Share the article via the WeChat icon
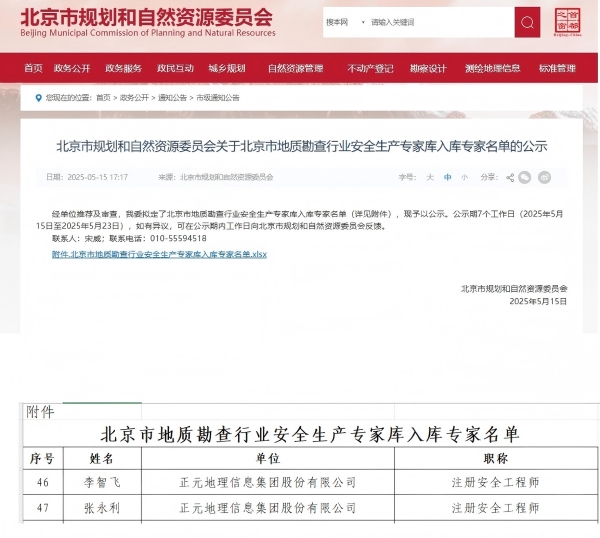 click(526, 177)
